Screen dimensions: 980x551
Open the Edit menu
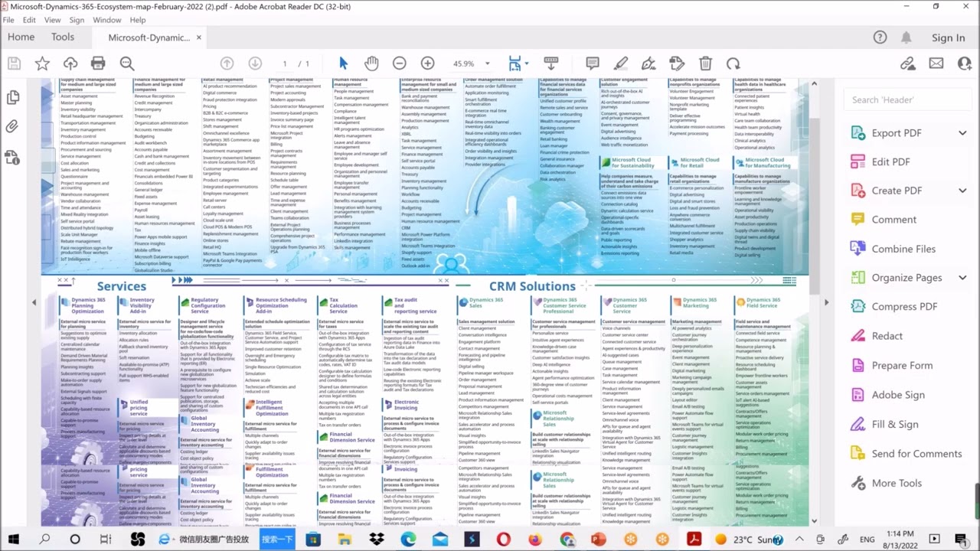point(29,20)
